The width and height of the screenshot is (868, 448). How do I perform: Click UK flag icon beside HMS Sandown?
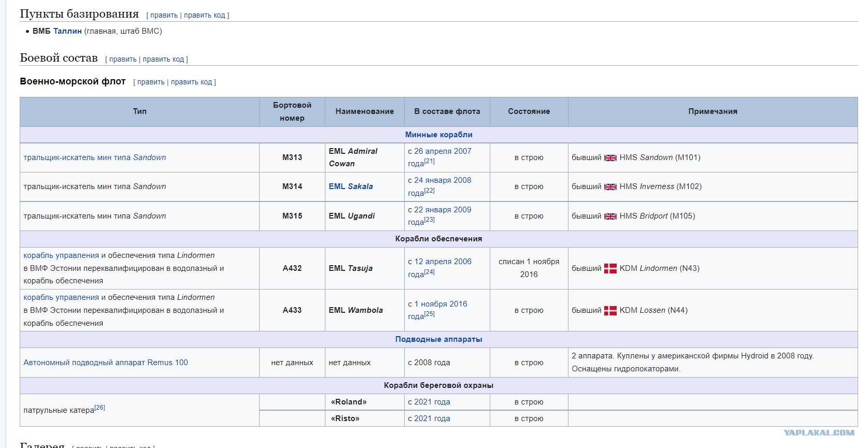point(610,158)
